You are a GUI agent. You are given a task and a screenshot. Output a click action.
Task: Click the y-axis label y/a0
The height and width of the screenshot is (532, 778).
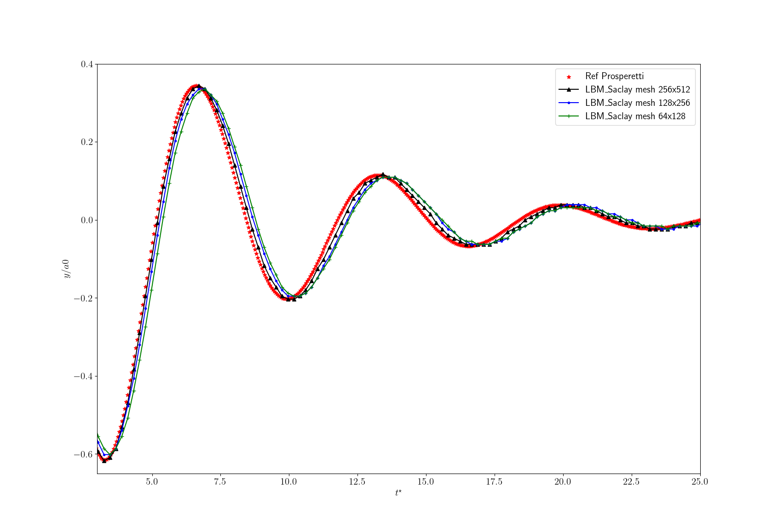coord(67,269)
